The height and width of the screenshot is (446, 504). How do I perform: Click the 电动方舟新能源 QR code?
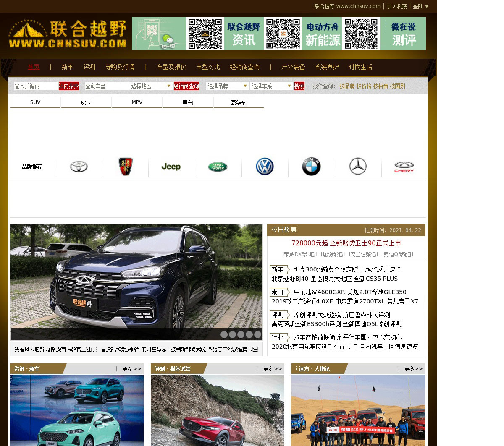point(283,34)
